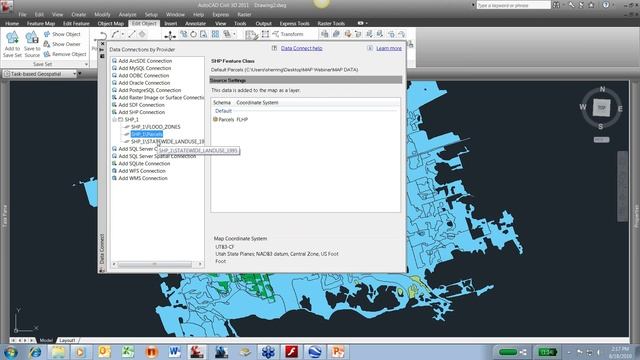Switch to the Object Map ribbon tab

[111, 24]
